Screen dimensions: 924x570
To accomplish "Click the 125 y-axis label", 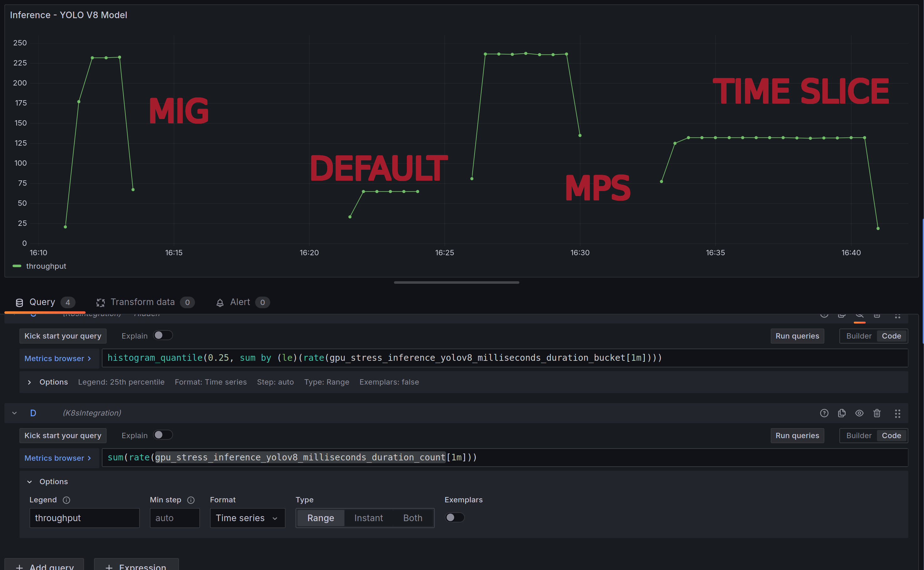I will (x=20, y=143).
